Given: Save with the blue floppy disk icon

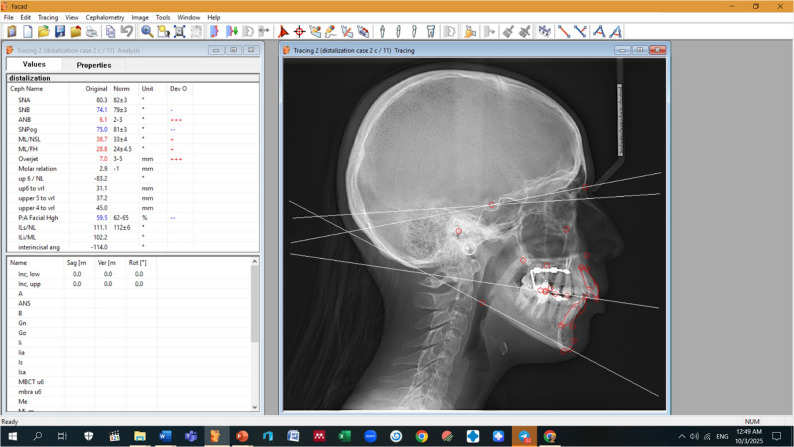Looking at the screenshot, I should [x=60, y=31].
